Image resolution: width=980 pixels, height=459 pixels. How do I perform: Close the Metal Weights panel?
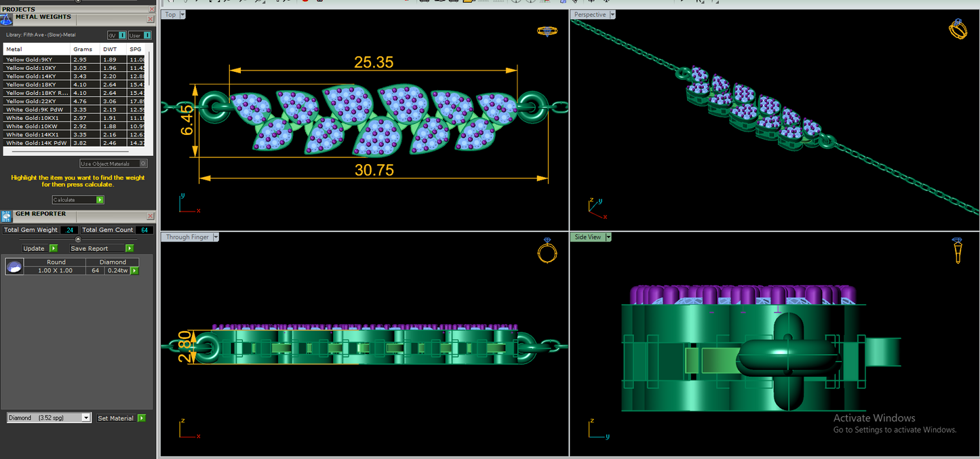click(x=151, y=19)
